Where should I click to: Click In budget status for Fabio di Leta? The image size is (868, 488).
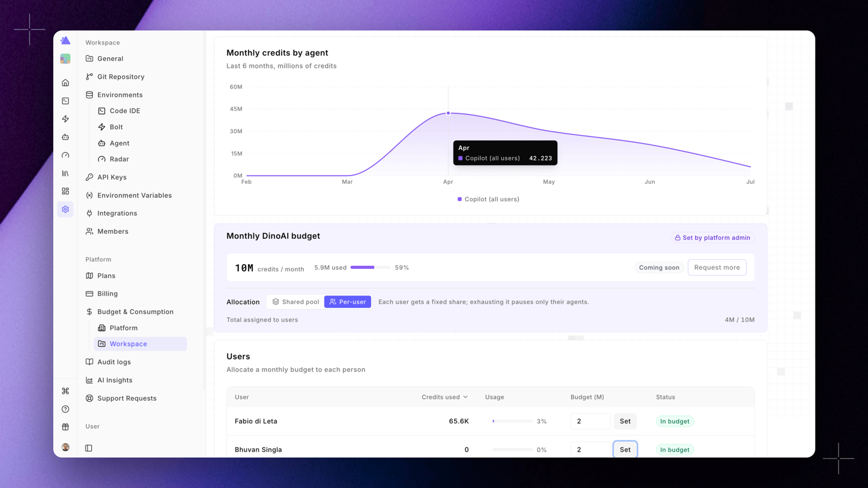tap(675, 421)
